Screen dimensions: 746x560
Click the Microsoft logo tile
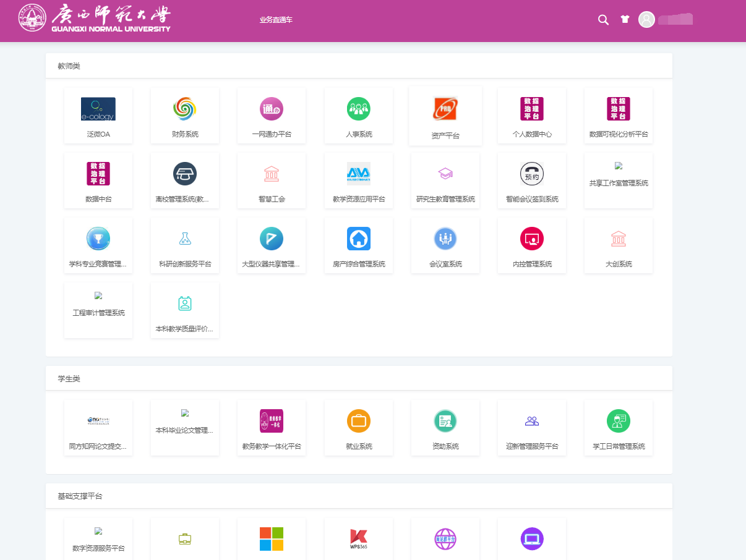tap(272, 539)
